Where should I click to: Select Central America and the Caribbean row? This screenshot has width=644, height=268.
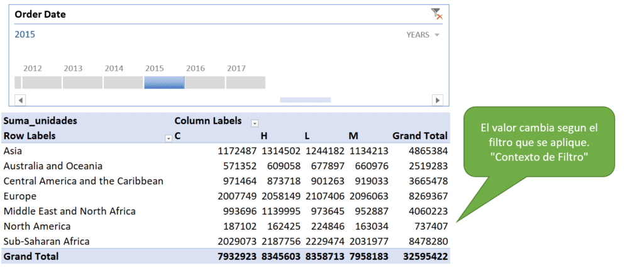pos(84,181)
